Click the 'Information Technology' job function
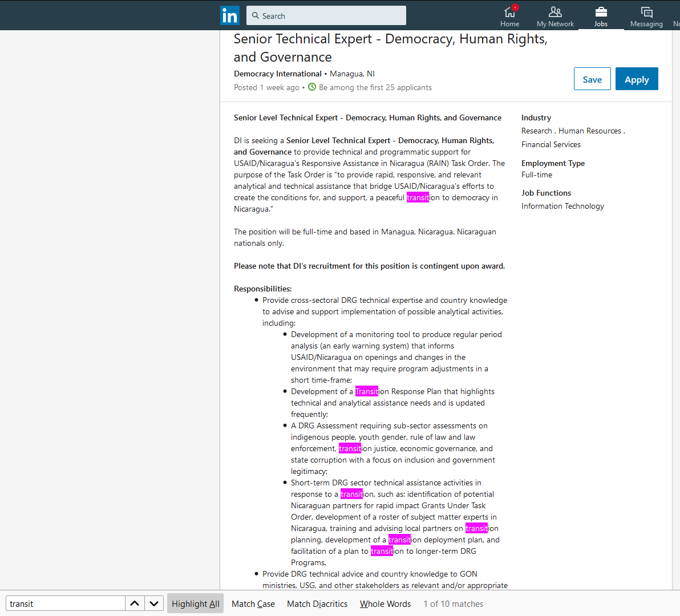This screenshot has height=616, width=680. [x=562, y=206]
